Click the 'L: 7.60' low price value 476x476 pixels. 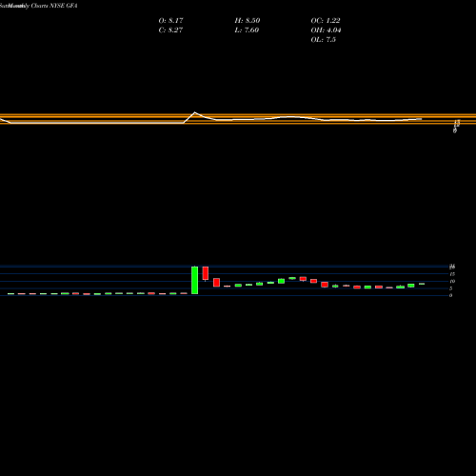point(247,30)
